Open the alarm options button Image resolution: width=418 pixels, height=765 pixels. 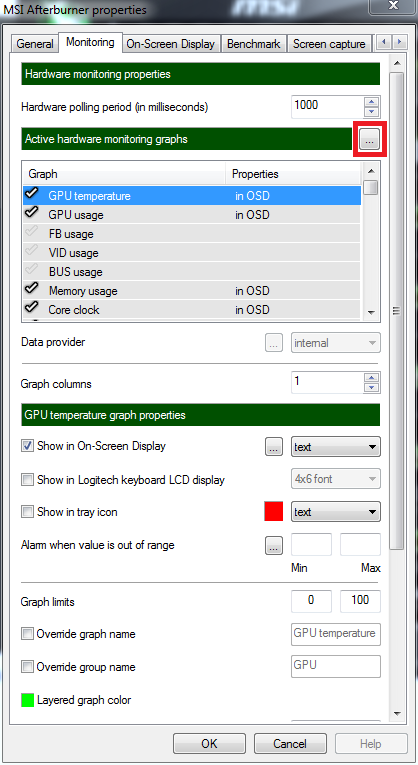coord(274,545)
